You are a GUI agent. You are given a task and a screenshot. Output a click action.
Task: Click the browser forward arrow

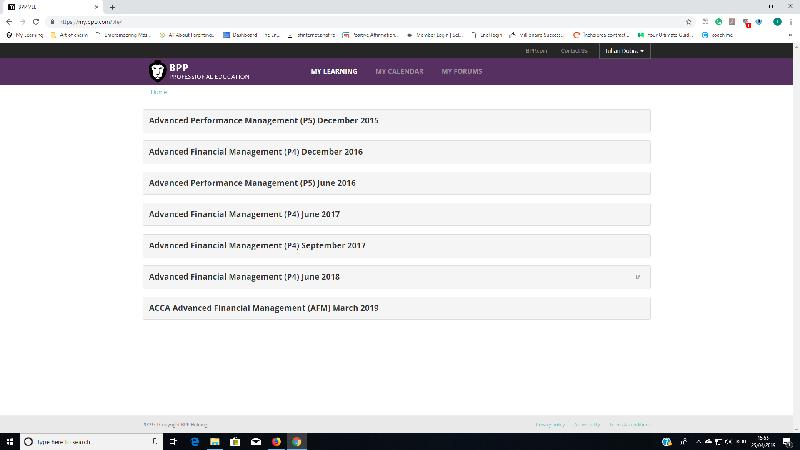click(22, 22)
